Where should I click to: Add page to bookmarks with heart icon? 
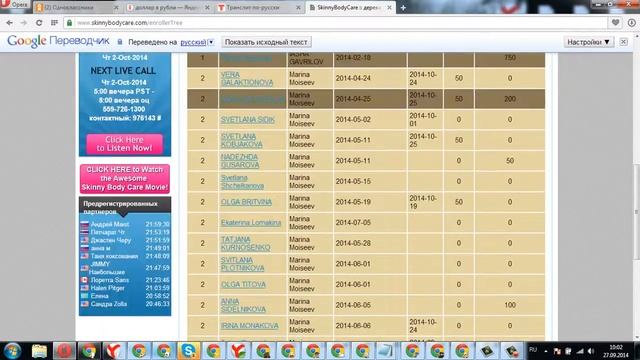pos(615,23)
